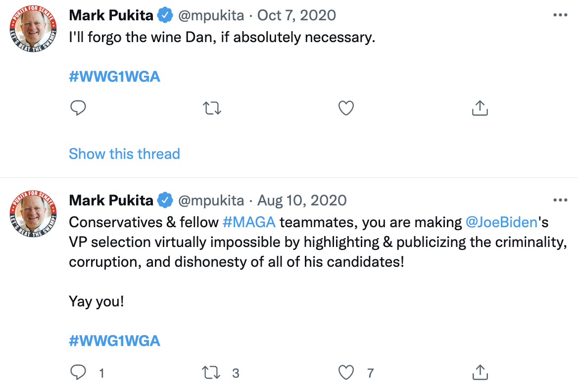Open the more options menu on the Aug 10 tweet
The width and height of the screenshot is (578, 392).
pos(560,200)
